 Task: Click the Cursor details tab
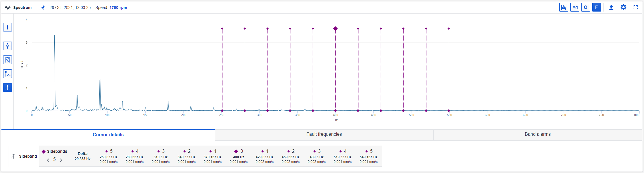(x=108, y=135)
